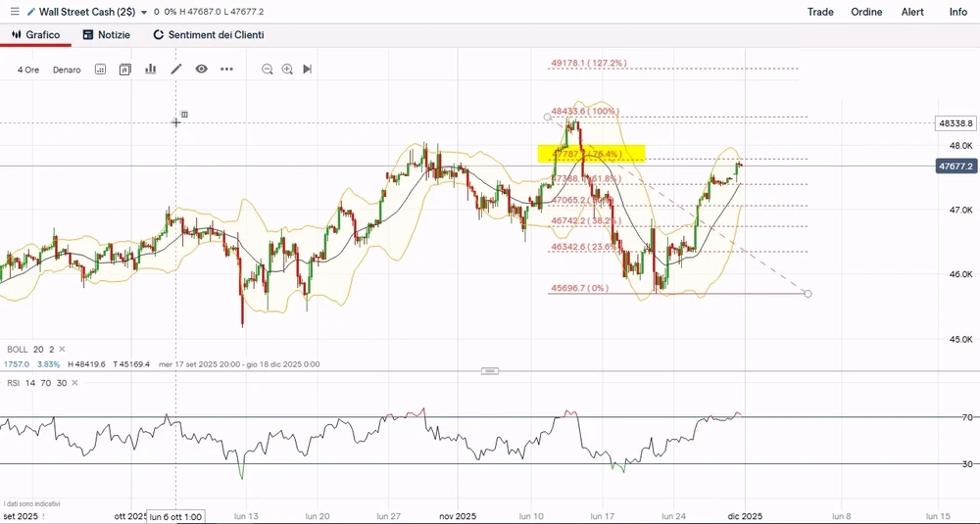This screenshot has width=980, height=524.
Task: Toggle the eye visibility of drawings
Action: click(202, 70)
